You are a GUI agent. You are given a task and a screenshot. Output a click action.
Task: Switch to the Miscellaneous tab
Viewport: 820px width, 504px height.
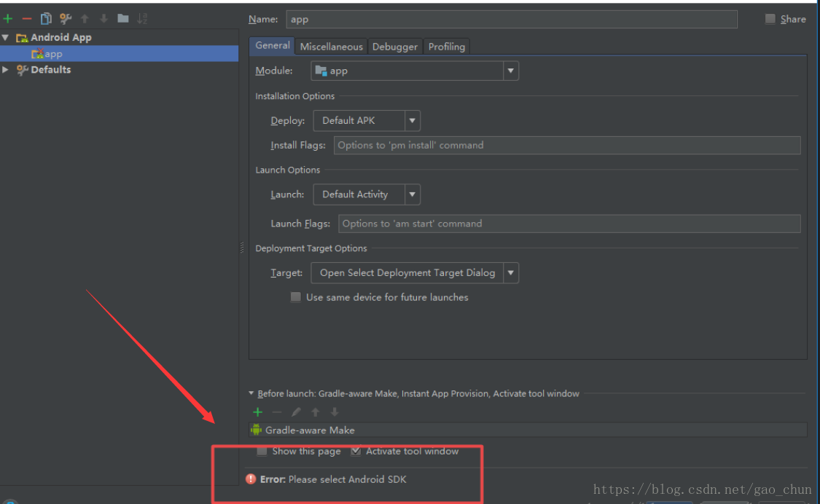pyautogui.click(x=331, y=47)
